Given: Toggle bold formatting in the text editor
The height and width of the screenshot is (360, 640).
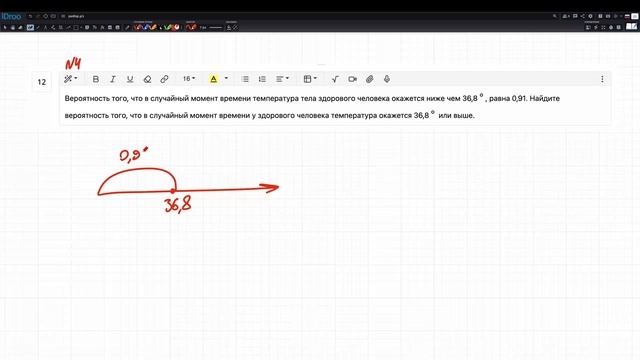Looking at the screenshot, I should pos(96,79).
